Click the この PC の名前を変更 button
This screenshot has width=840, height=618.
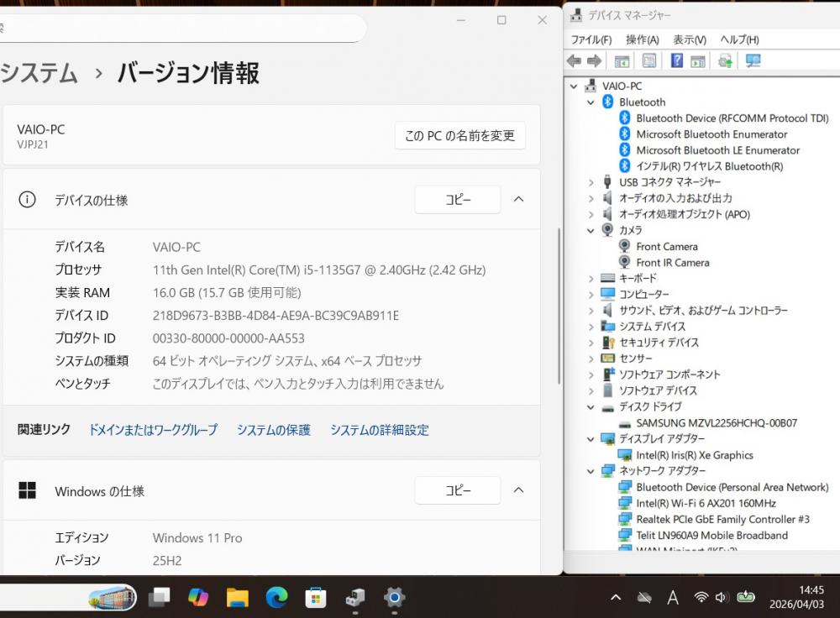click(459, 136)
